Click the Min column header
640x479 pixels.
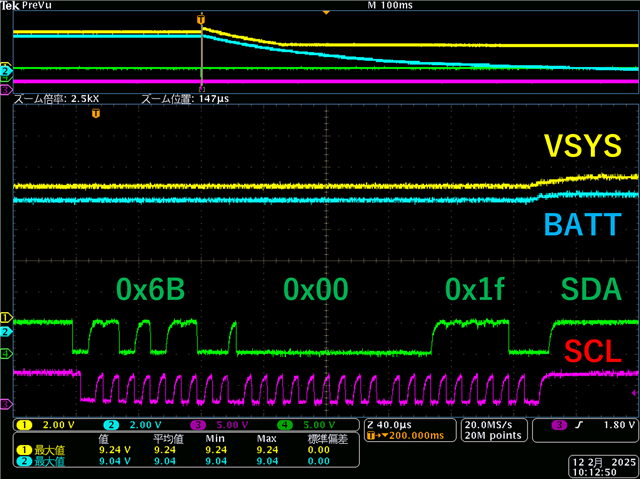215,439
